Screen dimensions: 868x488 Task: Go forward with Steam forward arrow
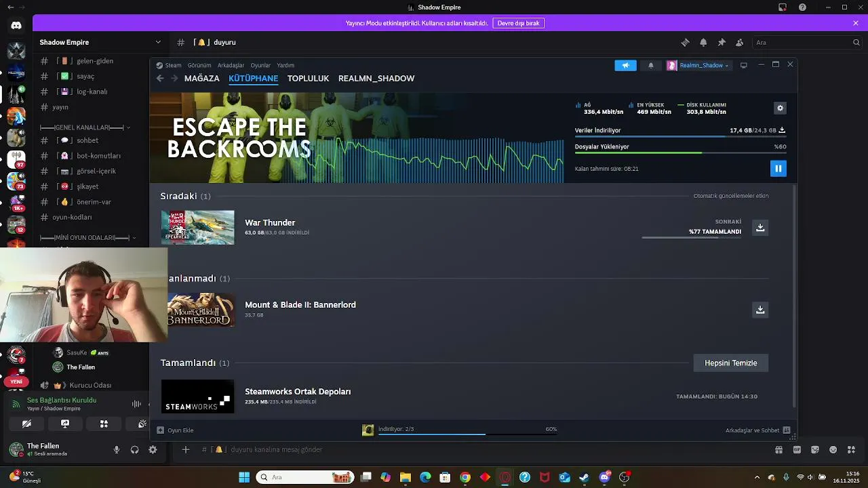click(x=174, y=79)
